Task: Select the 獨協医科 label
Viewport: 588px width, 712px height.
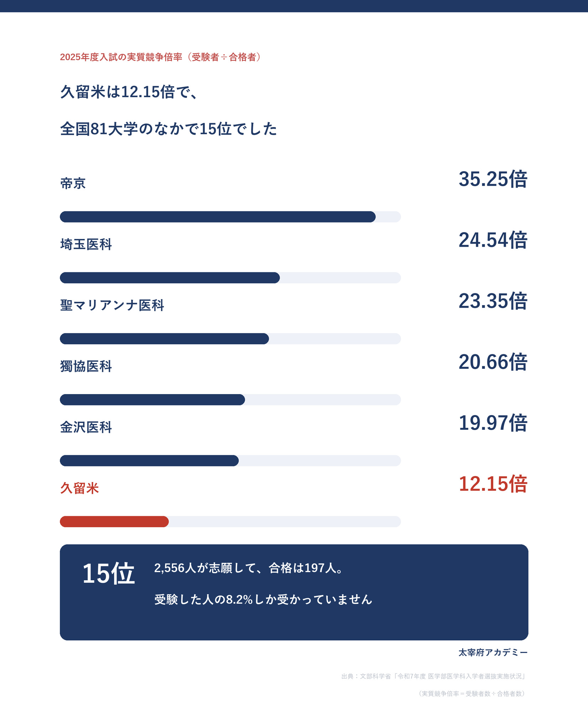Action: [x=86, y=366]
